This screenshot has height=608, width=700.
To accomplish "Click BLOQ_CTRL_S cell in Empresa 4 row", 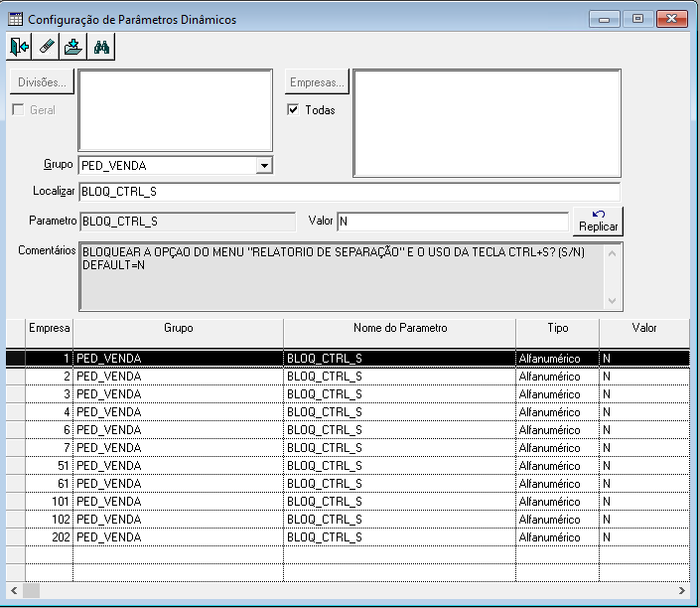I will (x=399, y=412).
